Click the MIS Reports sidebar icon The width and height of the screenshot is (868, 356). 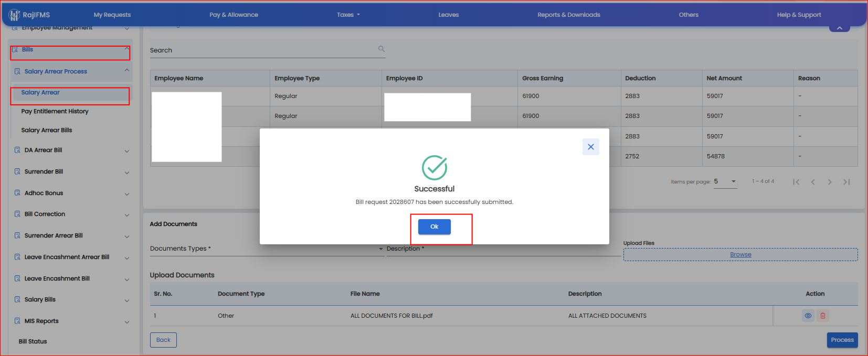(17, 321)
